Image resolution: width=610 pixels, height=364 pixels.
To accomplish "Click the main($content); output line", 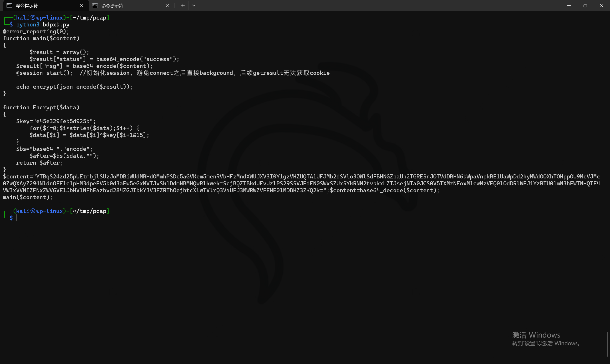I will (x=28, y=197).
